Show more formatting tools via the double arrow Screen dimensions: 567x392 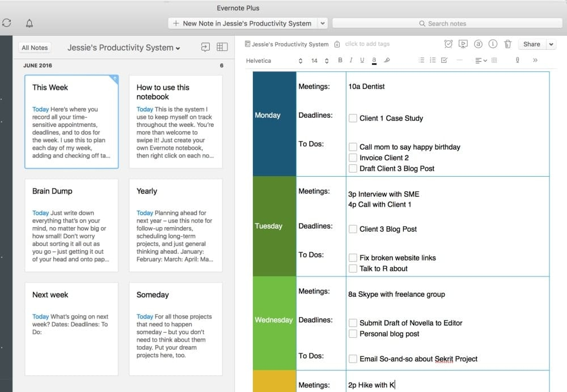[x=535, y=61]
